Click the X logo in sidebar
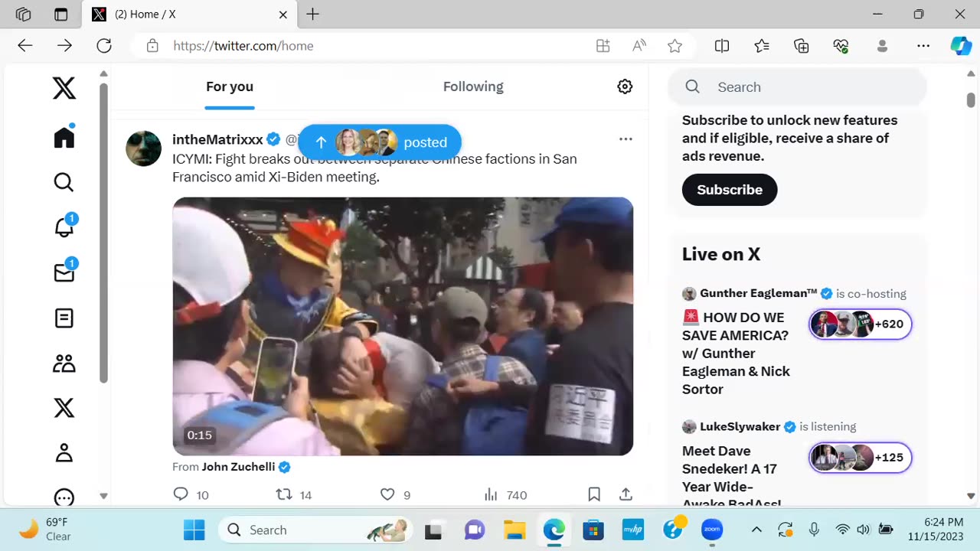 click(x=64, y=88)
